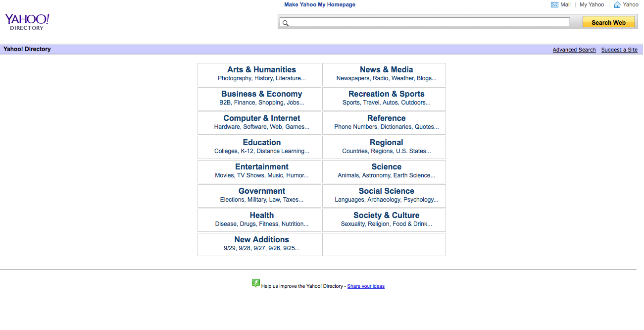Click the Distance Learning subcategory link
Image resolution: width=644 pixels, height=330 pixels.
[281, 151]
